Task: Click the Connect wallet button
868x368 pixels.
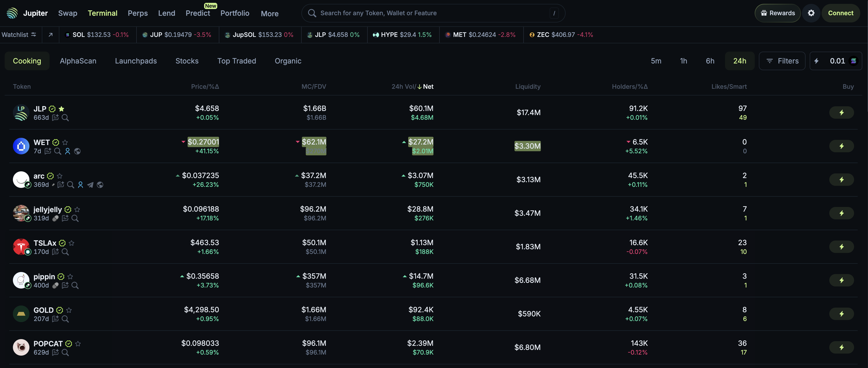Action: pos(840,13)
